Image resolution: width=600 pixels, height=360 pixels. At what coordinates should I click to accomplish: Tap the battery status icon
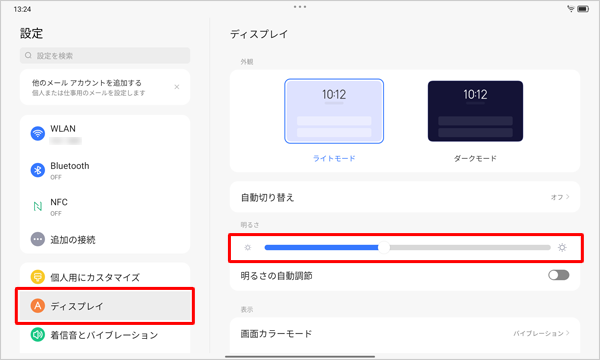583,9
